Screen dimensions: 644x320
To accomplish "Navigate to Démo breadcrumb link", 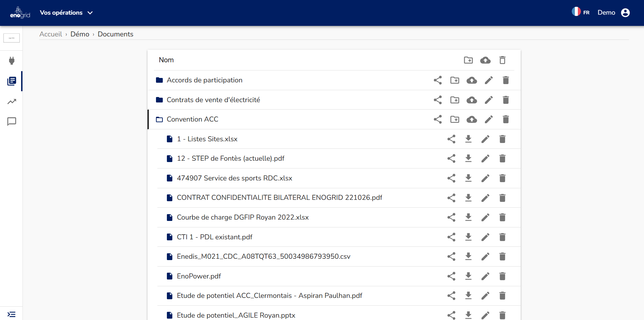I will (80, 34).
